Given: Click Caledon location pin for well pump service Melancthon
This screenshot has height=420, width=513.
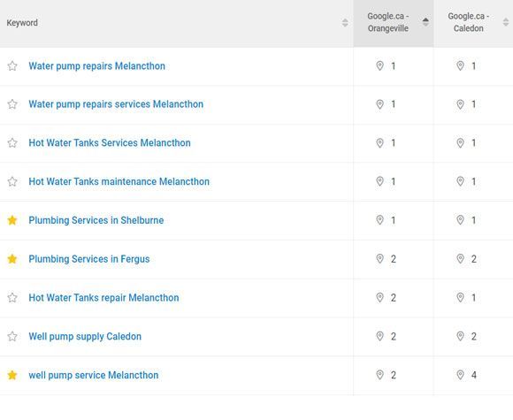Looking at the screenshot, I should click(x=460, y=375).
